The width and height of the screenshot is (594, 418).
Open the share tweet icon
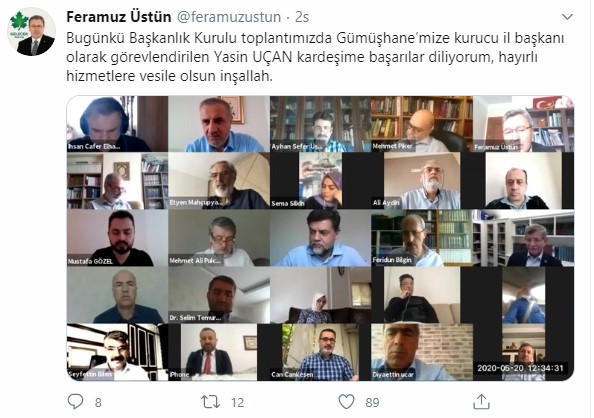pyautogui.click(x=481, y=402)
